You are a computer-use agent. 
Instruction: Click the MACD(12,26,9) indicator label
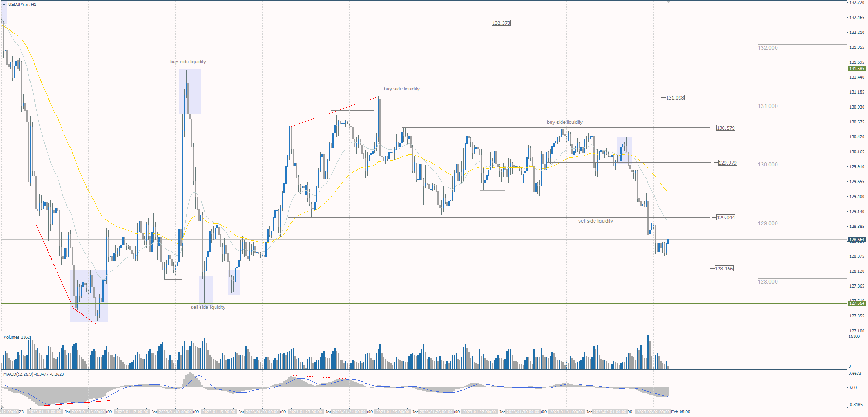coord(34,374)
